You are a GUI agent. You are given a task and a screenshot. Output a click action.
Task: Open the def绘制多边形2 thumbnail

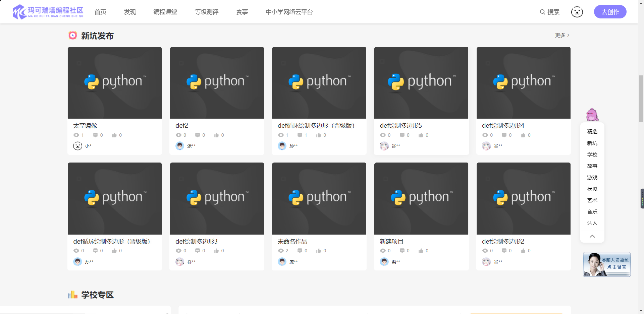524,198
